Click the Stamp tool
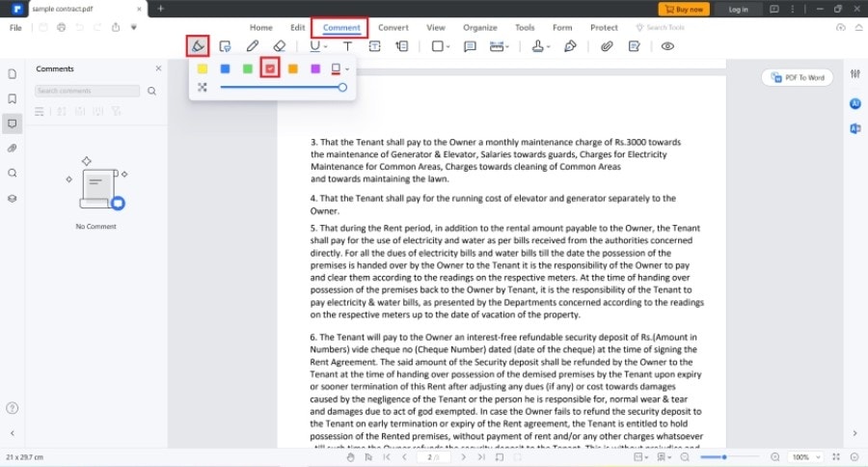The height and width of the screenshot is (467, 868). point(537,46)
